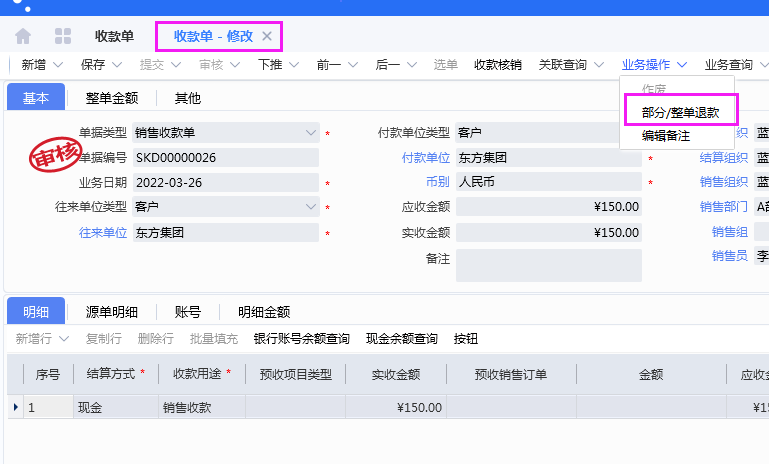769x464 pixels.
Task: Click the 收款核销 toolbar button
Action: [497, 65]
